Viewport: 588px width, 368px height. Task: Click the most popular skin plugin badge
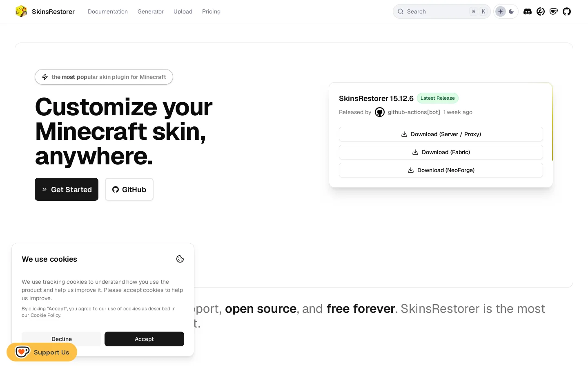[x=104, y=77]
